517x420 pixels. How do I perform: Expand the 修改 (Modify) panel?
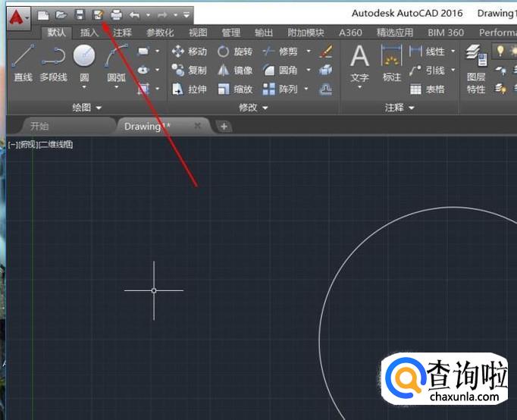tap(253, 108)
